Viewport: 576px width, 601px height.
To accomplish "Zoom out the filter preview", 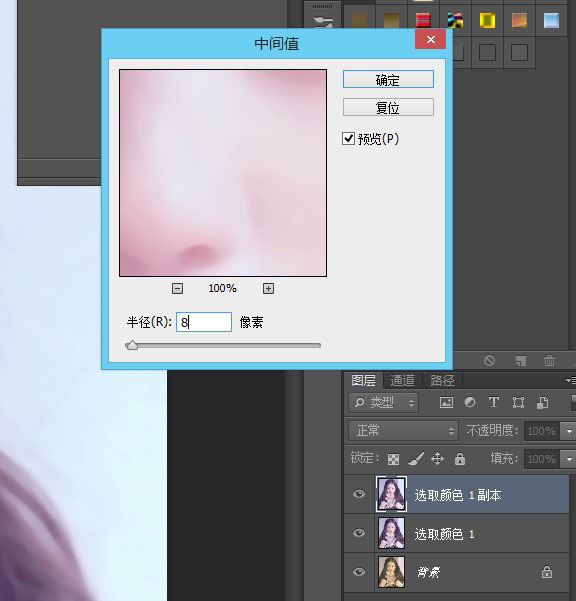I will 177,288.
